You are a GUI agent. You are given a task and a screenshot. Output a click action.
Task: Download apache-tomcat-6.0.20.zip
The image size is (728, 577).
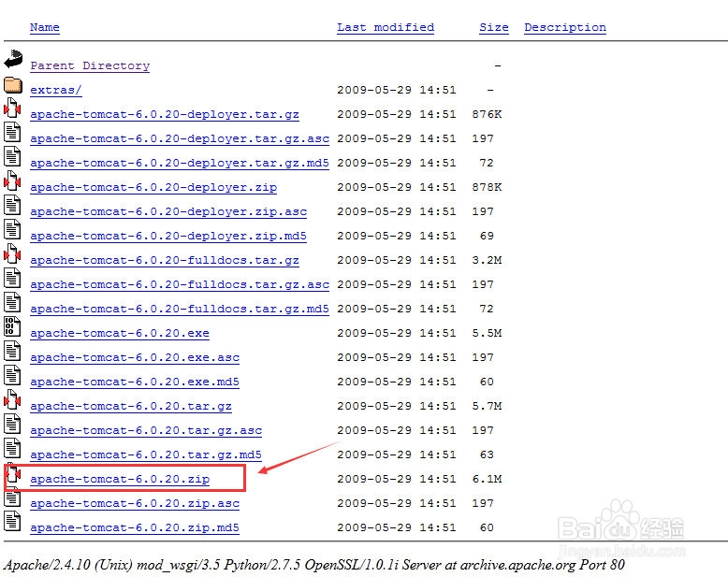click(x=120, y=479)
